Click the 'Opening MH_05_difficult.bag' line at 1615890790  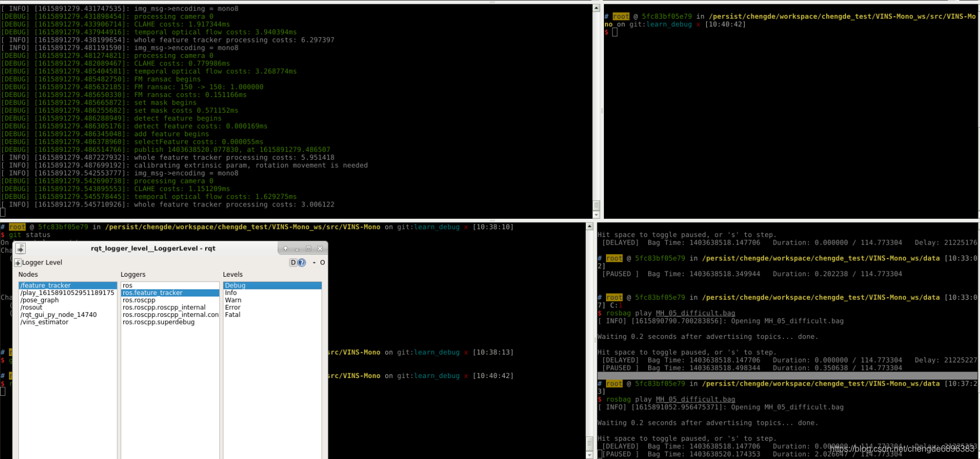click(x=721, y=321)
